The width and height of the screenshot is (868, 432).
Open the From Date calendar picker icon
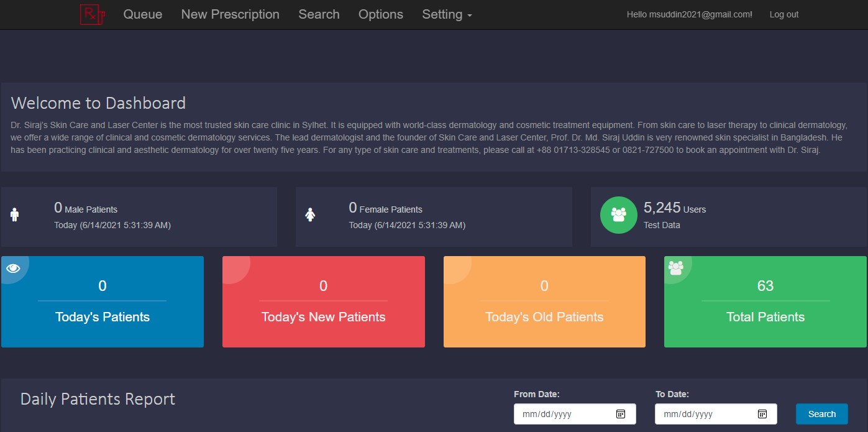pyautogui.click(x=620, y=414)
